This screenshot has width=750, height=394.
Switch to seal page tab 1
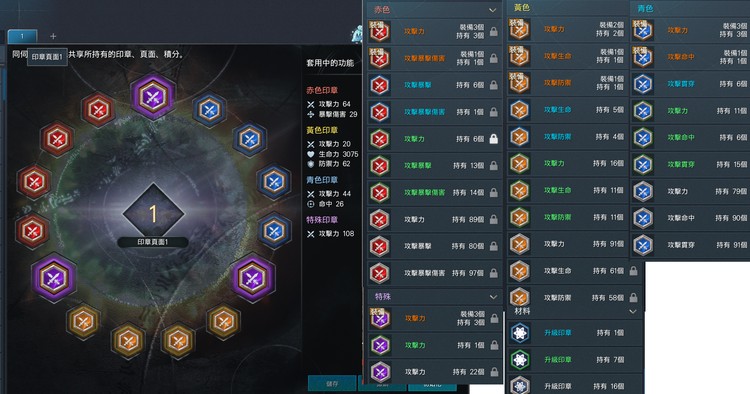tap(22, 36)
